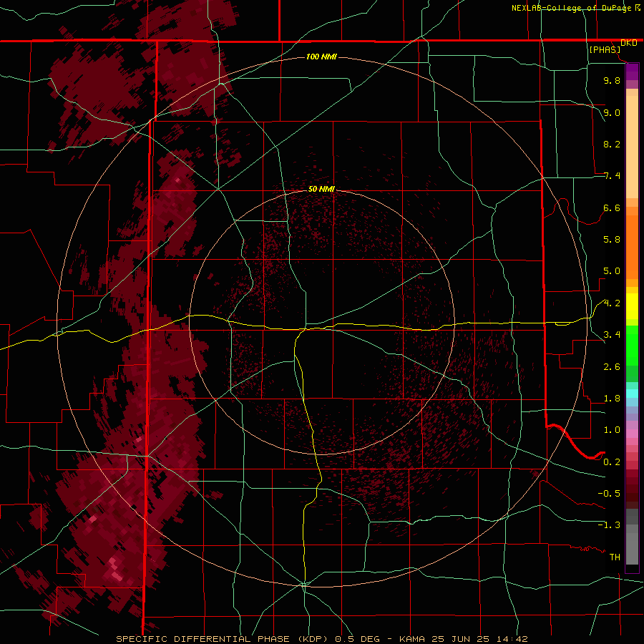
Task: Click the yellow band on the color scale
Action: point(632,306)
